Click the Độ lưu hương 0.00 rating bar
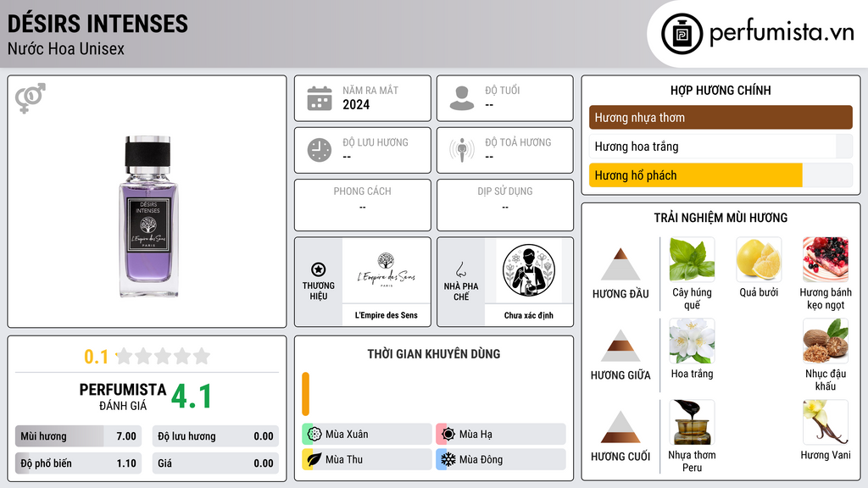The height and width of the screenshot is (488, 868). click(x=215, y=436)
